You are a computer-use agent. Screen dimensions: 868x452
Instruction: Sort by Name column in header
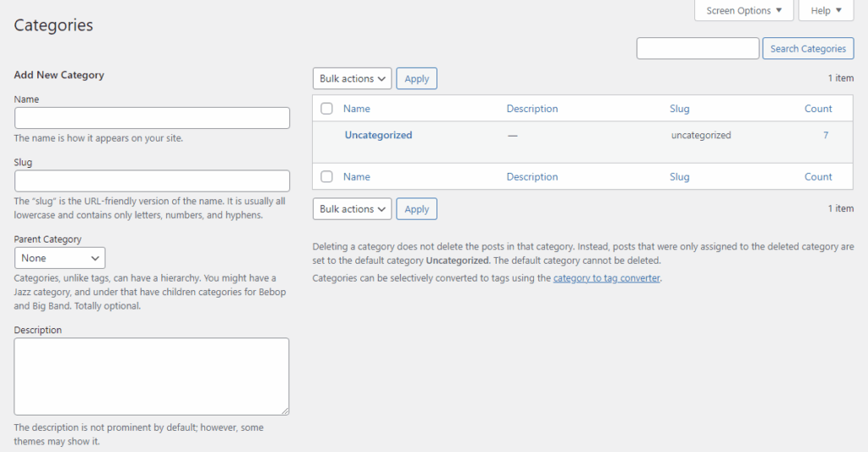point(357,109)
